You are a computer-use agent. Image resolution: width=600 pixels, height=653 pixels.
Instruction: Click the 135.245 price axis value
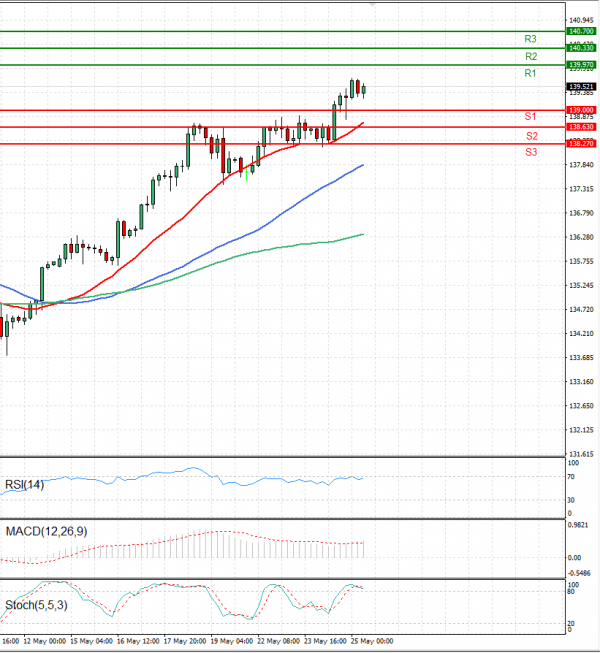(x=581, y=285)
